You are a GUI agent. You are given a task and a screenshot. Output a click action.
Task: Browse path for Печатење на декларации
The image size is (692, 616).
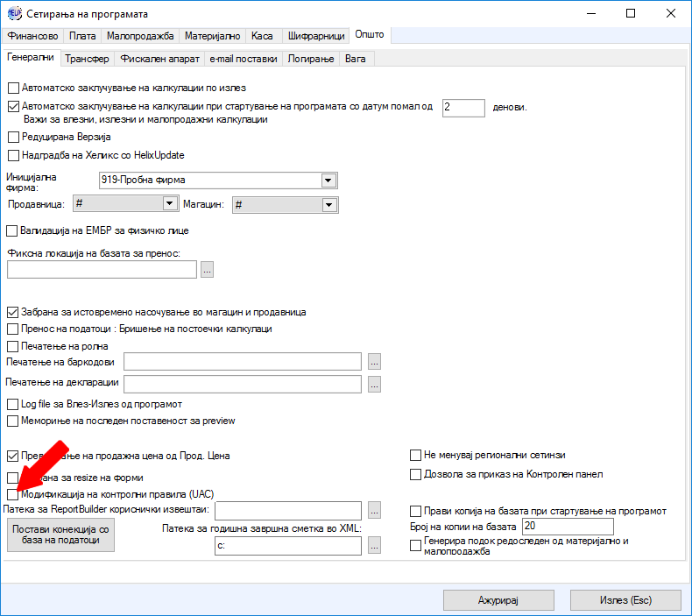click(x=374, y=384)
